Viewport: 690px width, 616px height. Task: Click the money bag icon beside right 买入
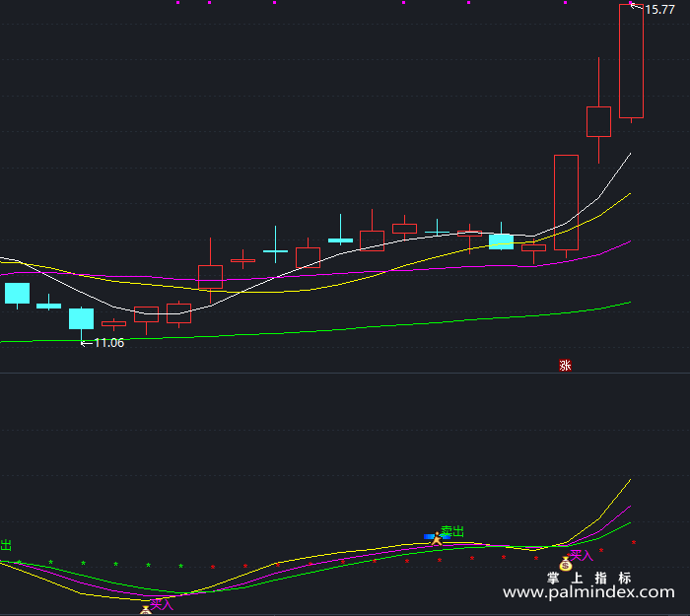(x=566, y=563)
